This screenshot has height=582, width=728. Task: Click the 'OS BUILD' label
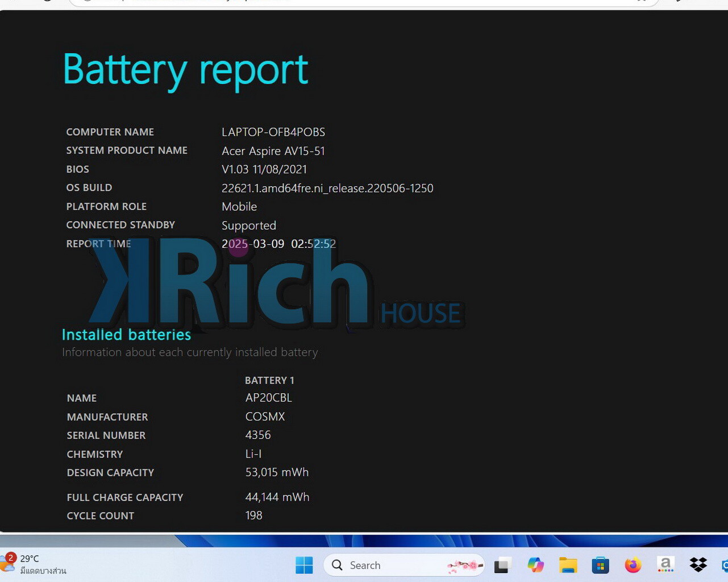pyautogui.click(x=89, y=188)
